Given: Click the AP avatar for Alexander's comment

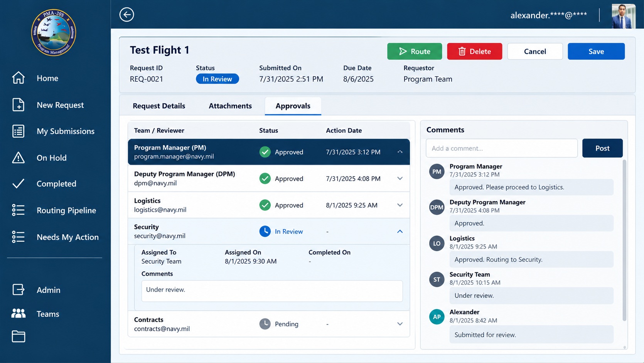Looking at the screenshot, I should click(x=437, y=317).
